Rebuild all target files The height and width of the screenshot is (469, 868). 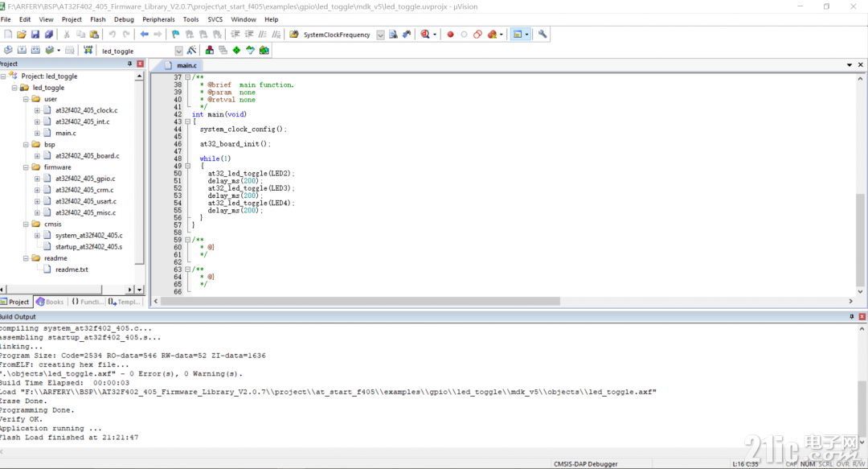[35, 51]
